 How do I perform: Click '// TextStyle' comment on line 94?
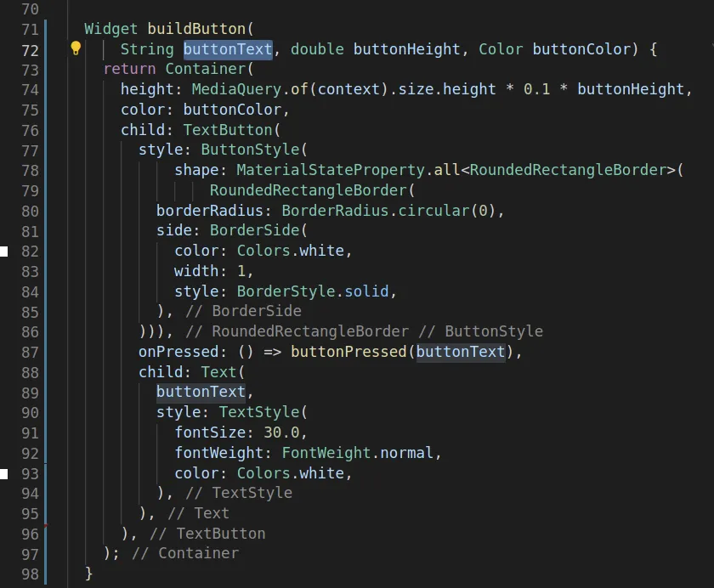(239, 493)
